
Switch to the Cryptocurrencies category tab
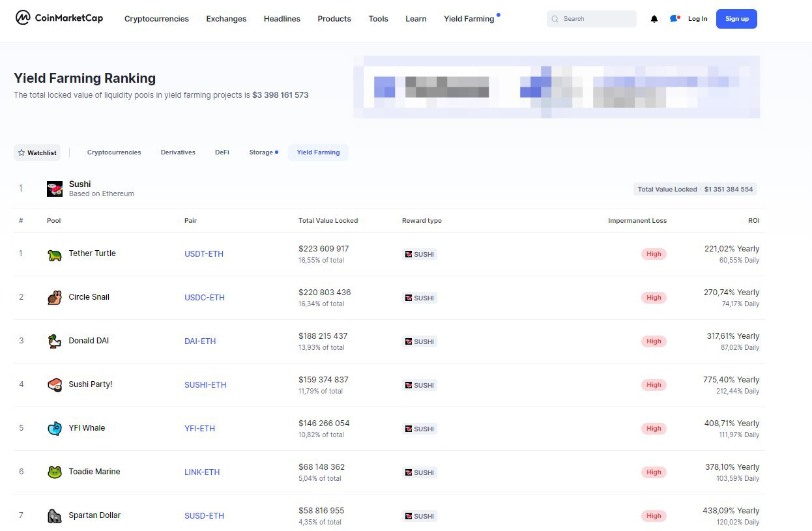(114, 152)
